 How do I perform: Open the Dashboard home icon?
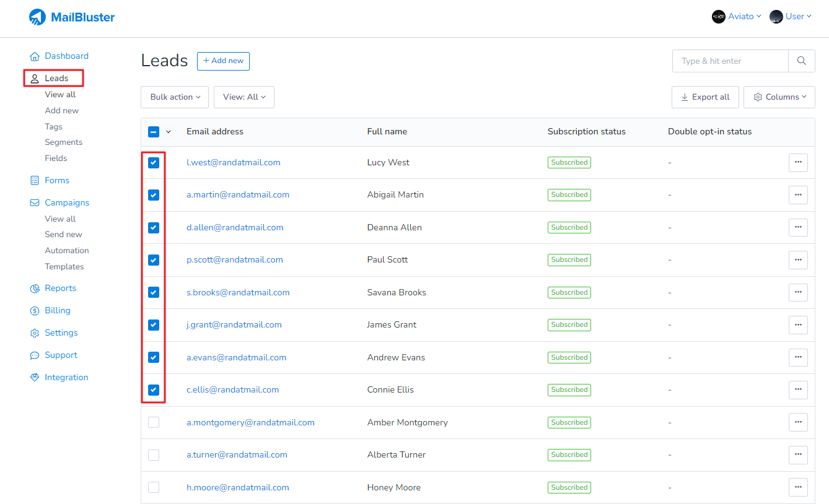point(35,56)
